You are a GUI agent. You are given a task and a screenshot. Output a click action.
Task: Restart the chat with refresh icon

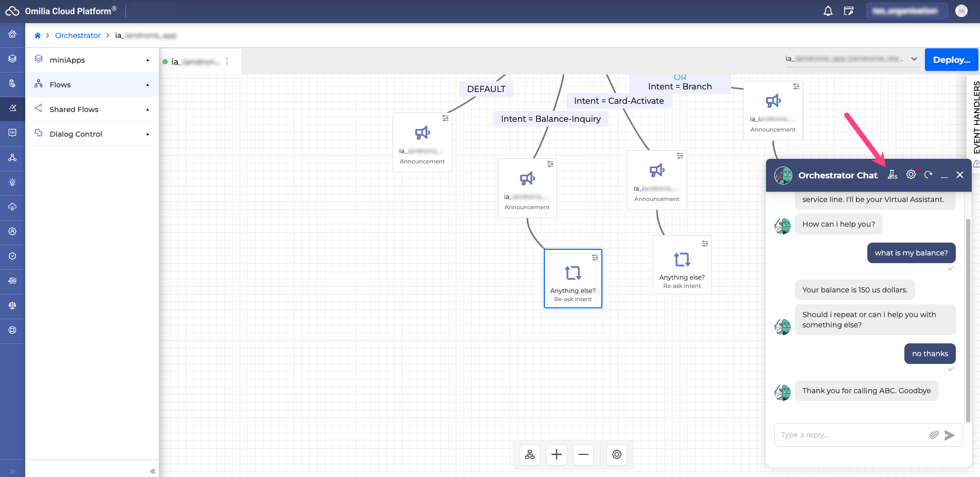coord(928,175)
